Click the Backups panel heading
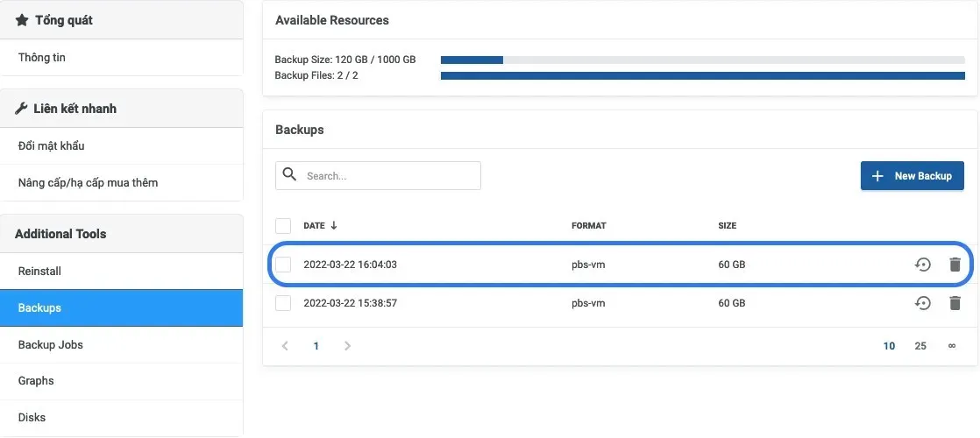Screen dimensions: 980x438 click(300, 130)
